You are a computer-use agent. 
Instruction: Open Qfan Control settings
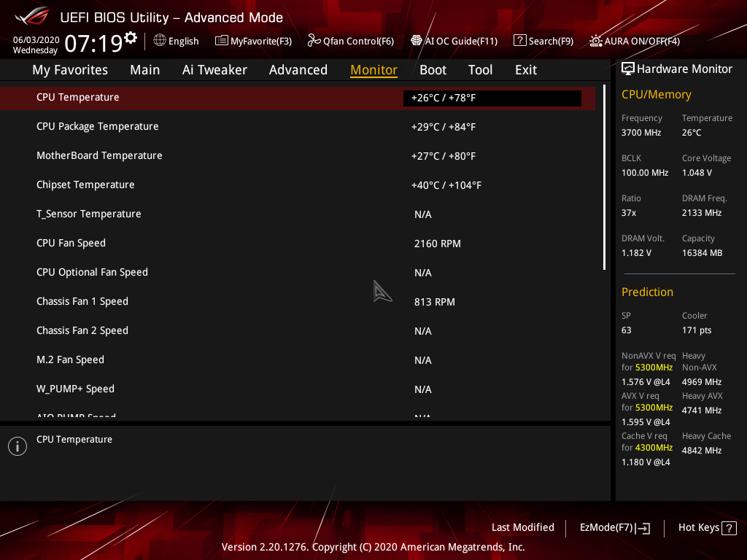pos(351,41)
